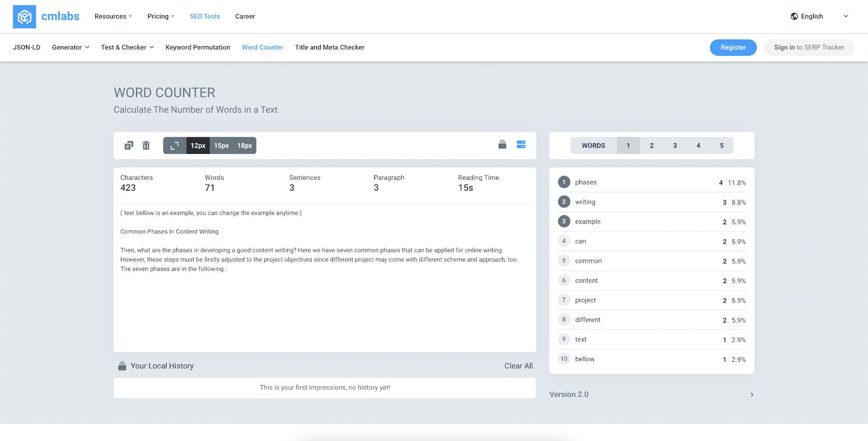
Task: Click the 'different' keyword row
Action: (x=652, y=320)
